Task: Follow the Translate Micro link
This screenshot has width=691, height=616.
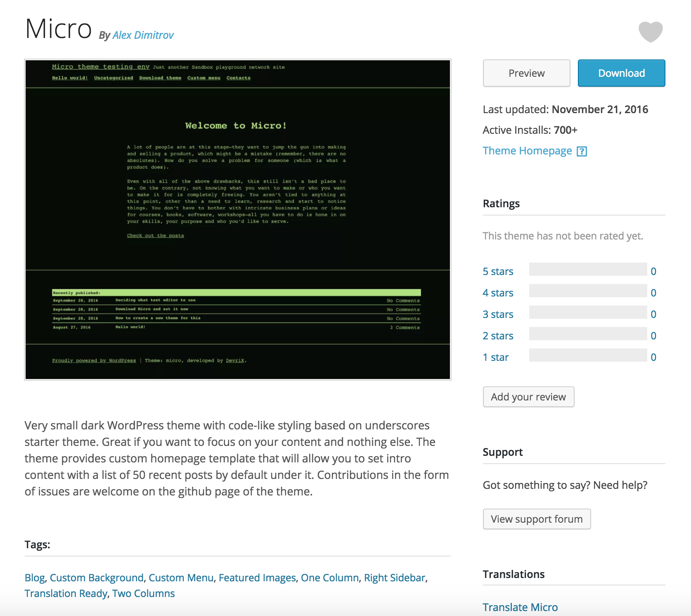Action: tap(520, 607)
